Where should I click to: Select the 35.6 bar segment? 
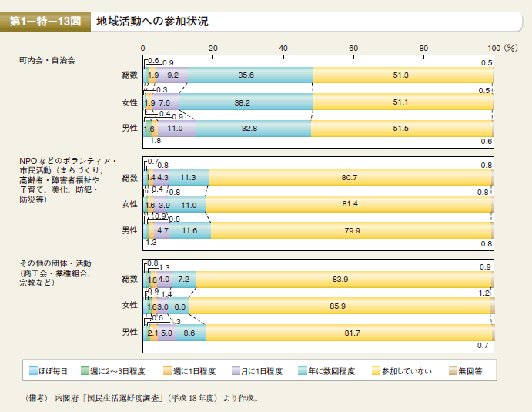[249, 75]
